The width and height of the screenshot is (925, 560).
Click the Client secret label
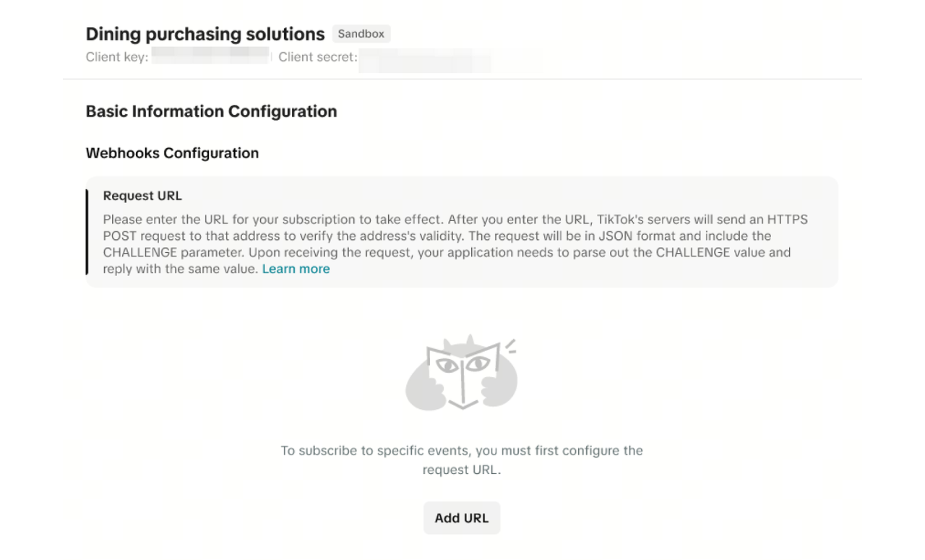(318, 57)
